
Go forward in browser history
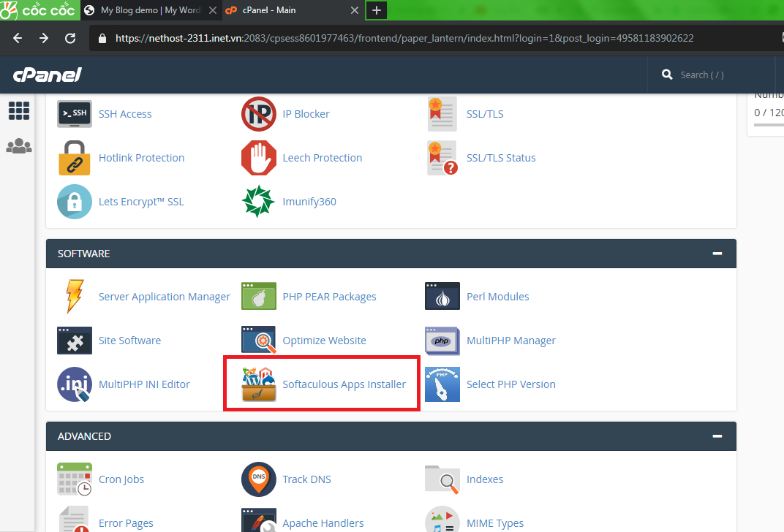click(x=44, y=38)
